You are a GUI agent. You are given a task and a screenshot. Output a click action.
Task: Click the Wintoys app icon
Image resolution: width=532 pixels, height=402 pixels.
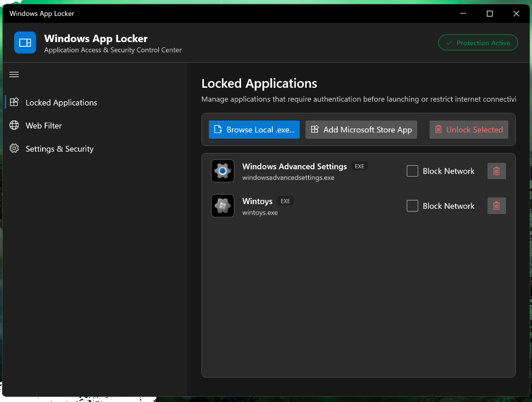[222, 206]
